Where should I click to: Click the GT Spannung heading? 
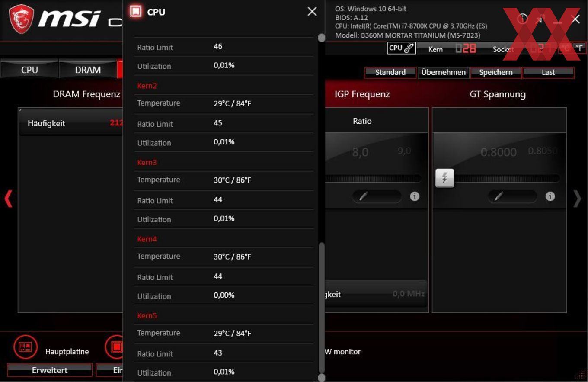click(498, 94)
